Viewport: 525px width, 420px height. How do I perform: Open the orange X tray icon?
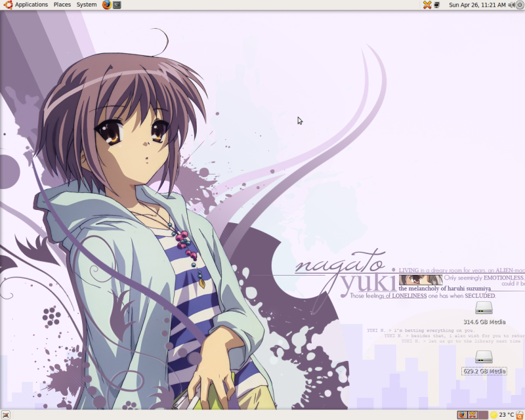427,5
